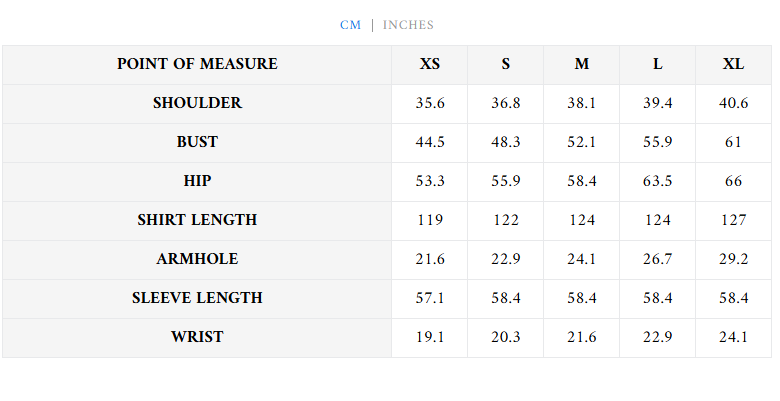This screenshot has width=780, height=401.
Task: Click the XS shoulder value 35.6
Action: pos(430,103)
